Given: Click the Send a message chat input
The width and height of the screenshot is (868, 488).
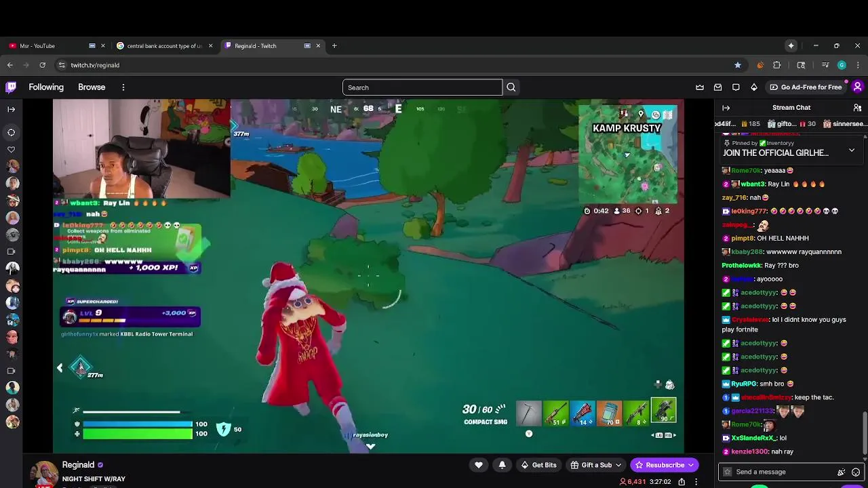Looking at the screenshot, I should click(783, 472).
